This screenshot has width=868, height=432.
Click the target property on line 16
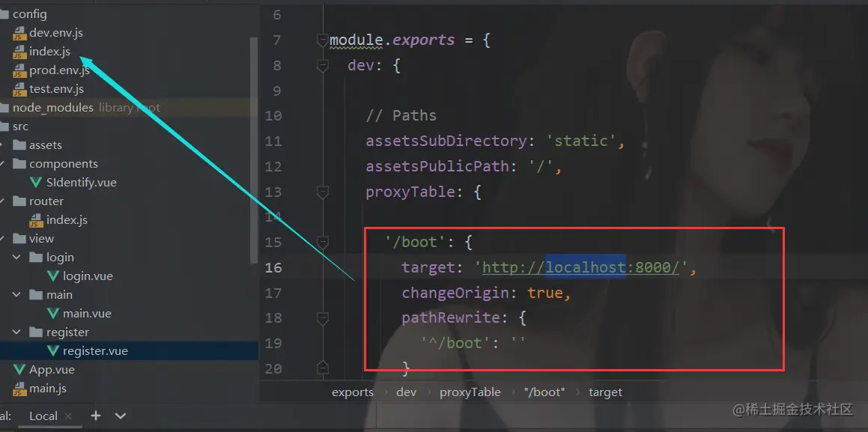428,268
